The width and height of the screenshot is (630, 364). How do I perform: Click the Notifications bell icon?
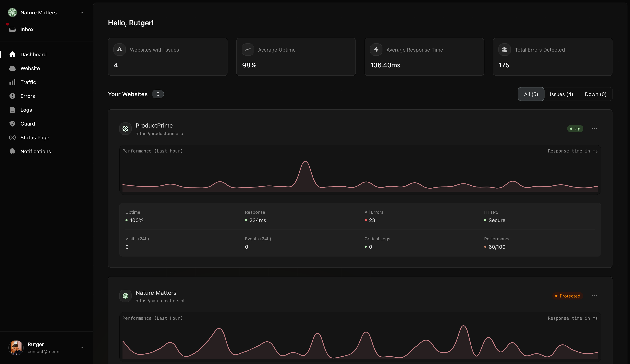[12, 151]
